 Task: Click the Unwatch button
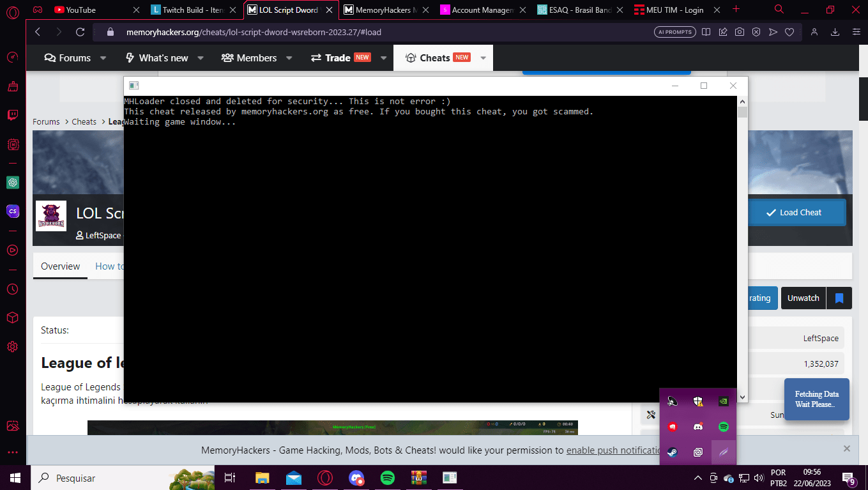pyautogui.click(x=803, y=298)
